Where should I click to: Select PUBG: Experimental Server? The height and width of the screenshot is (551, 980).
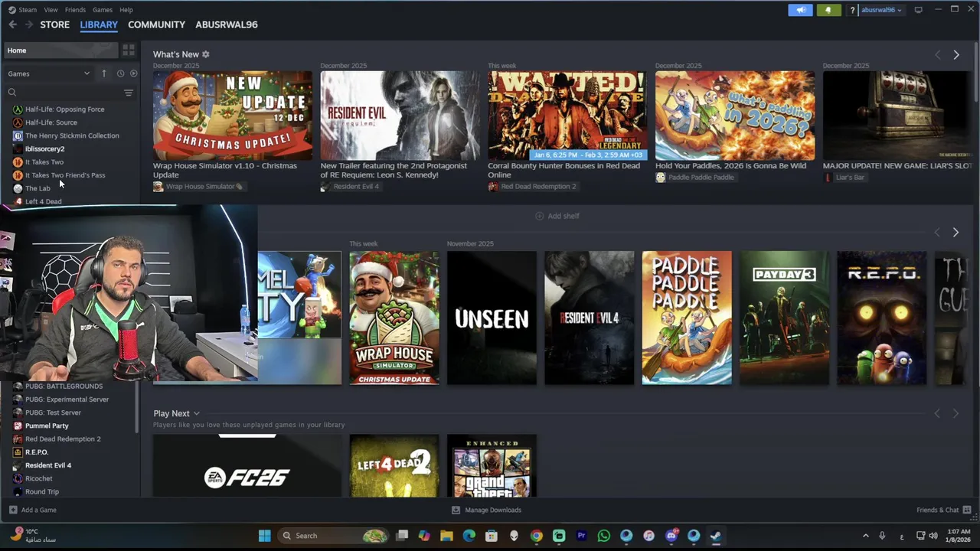[67, 399]
